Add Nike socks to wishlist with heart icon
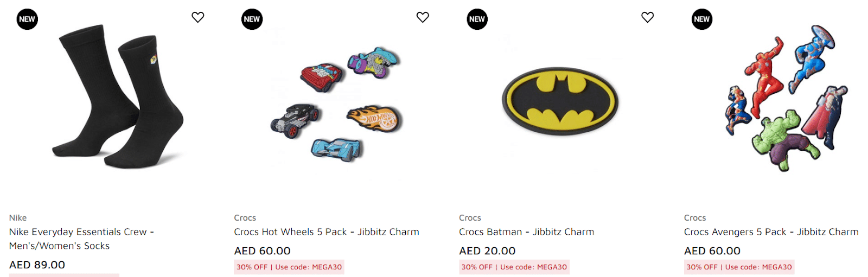This screenshot has height=277, width=868. pos(198,17)
